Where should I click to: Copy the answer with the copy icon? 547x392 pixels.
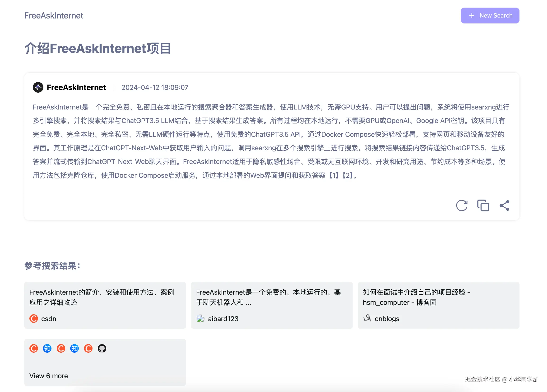pos(483,205)
